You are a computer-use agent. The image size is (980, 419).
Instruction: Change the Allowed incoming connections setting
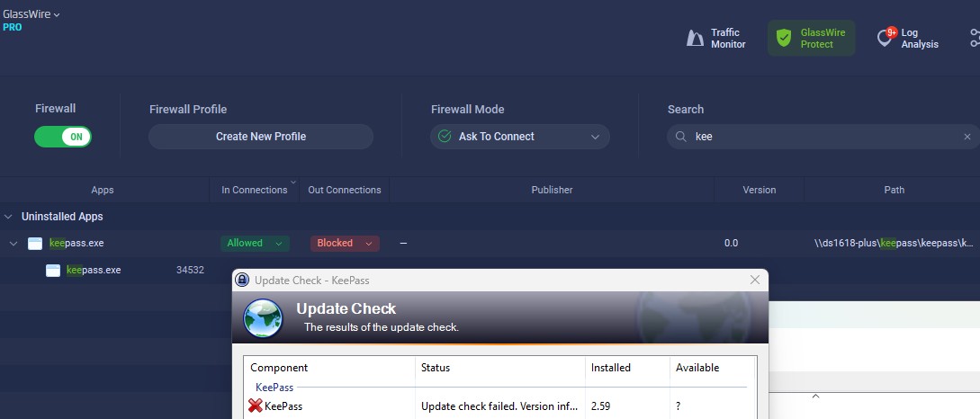pyautogui.click(x=256, y=243)
